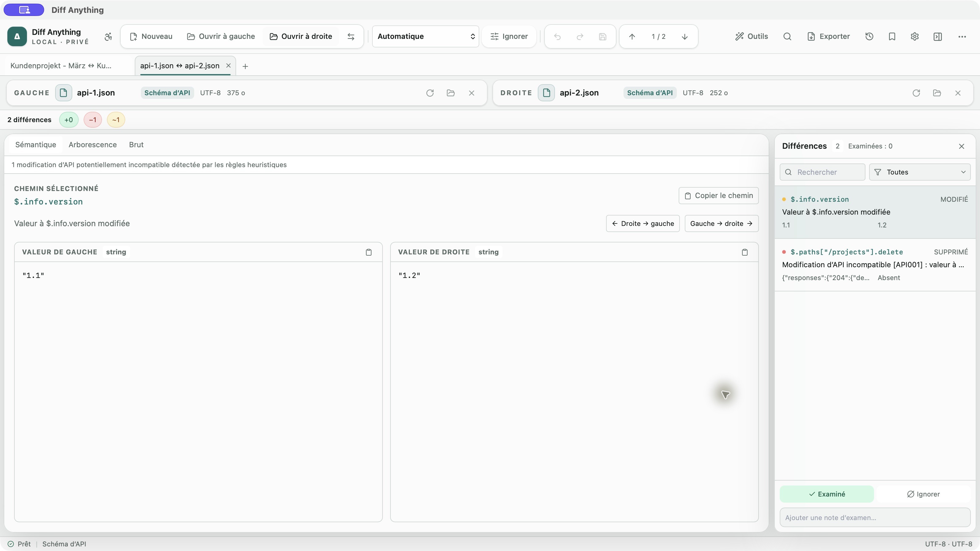The image size is (980, 551).
Task: Mark difference as Ignorer in panel
Action: tap(923, 494)
